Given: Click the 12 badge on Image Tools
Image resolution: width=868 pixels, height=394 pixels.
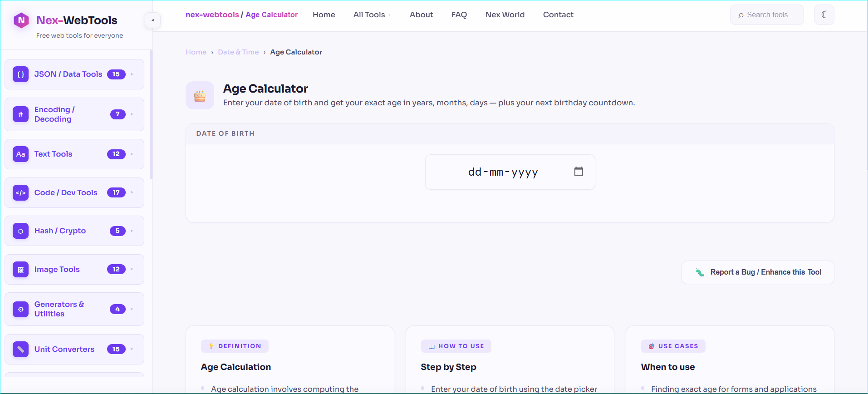Looking at the screenshot, I should 116,270.
